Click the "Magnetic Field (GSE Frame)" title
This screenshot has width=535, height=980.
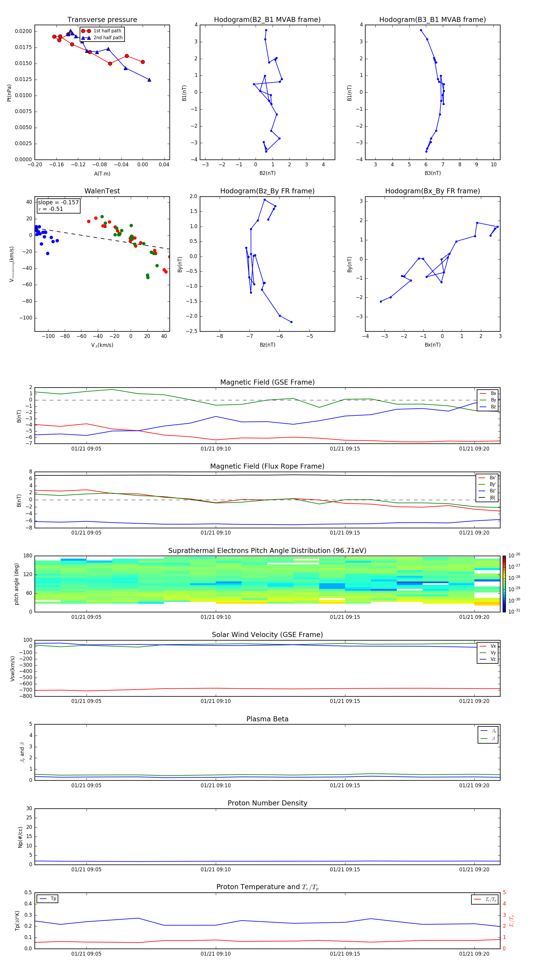pos(267,382)
